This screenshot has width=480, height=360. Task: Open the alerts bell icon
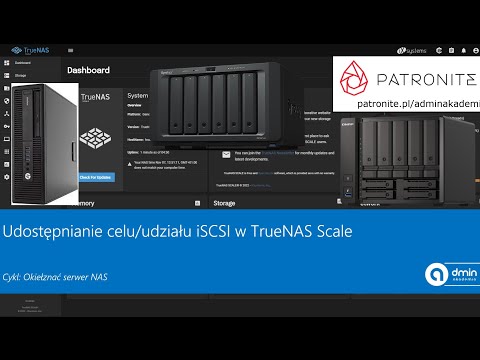pyautogui.click(x=464, y=50)
